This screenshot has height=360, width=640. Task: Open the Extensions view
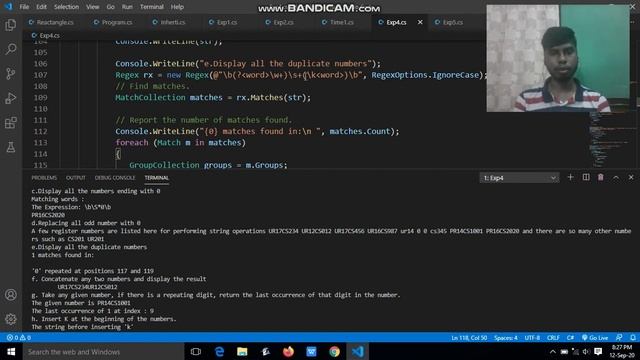point(11,123)
